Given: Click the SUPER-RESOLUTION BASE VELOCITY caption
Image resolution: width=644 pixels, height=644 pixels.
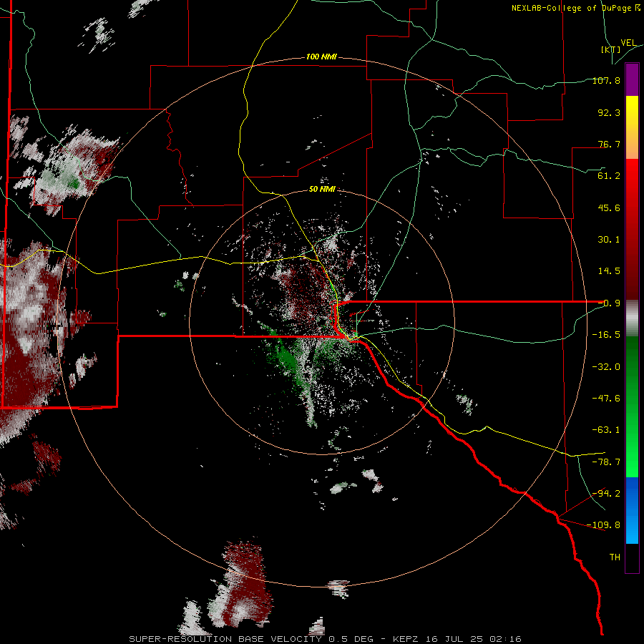Looking at the screenshot, I should tap(225, 639).
